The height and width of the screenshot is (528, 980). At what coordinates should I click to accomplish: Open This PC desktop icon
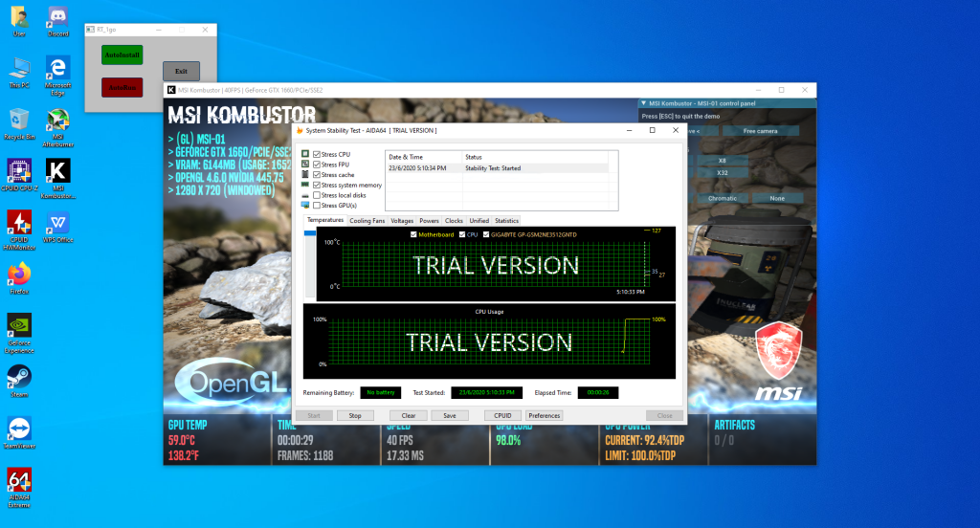coord(19,73)
